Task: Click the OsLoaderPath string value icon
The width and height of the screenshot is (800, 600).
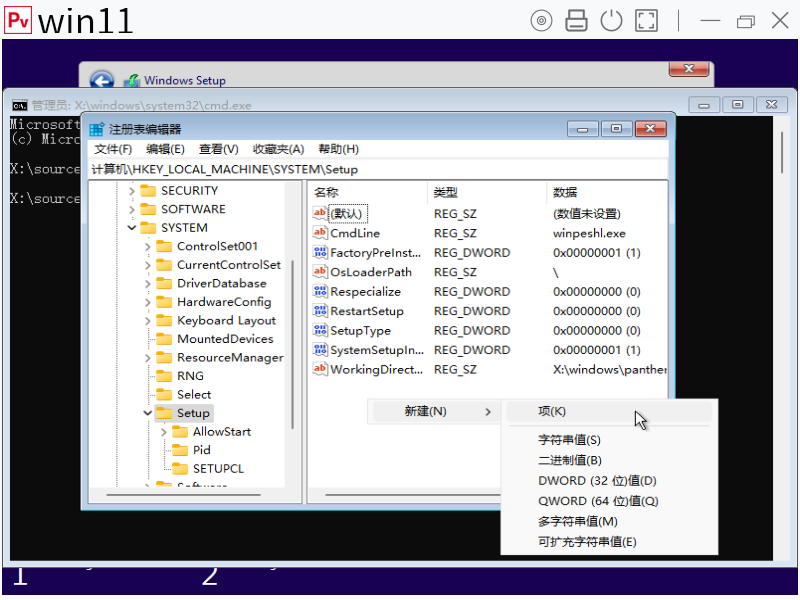Action: pyautogui.click(x=320, y=272)
